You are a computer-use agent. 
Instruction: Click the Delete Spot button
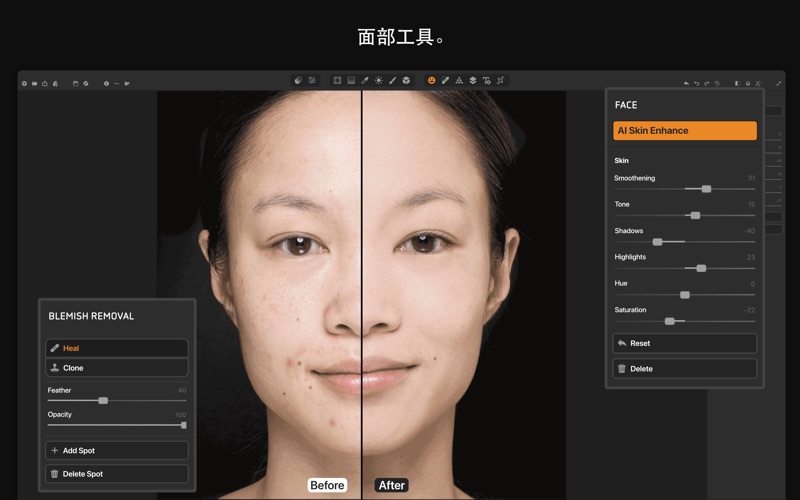pyautogui.click(x=117, y=474)
